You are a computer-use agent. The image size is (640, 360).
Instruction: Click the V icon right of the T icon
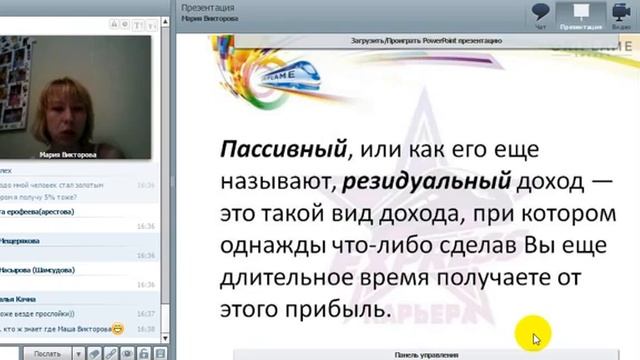[x=151, y=26]
